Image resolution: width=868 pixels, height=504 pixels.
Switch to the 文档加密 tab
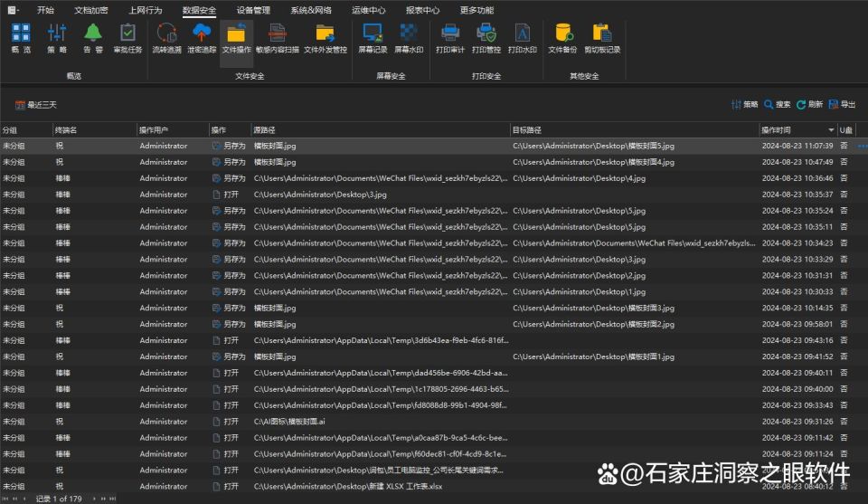tap(90, 10)
